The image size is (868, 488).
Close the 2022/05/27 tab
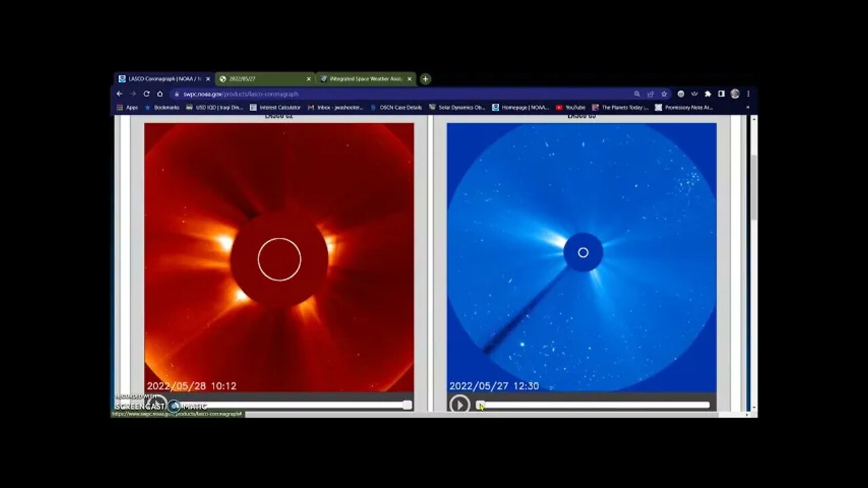coord(309,79)
